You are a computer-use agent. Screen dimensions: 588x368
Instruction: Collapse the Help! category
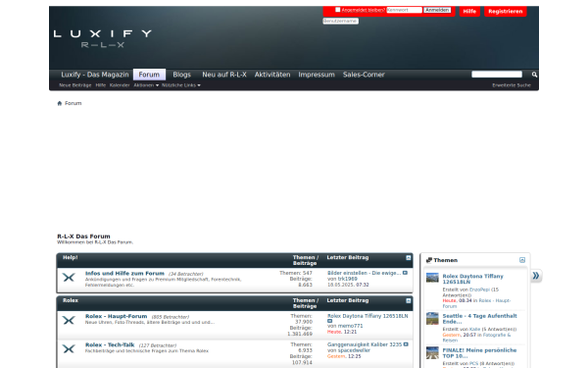pos(409,258)
